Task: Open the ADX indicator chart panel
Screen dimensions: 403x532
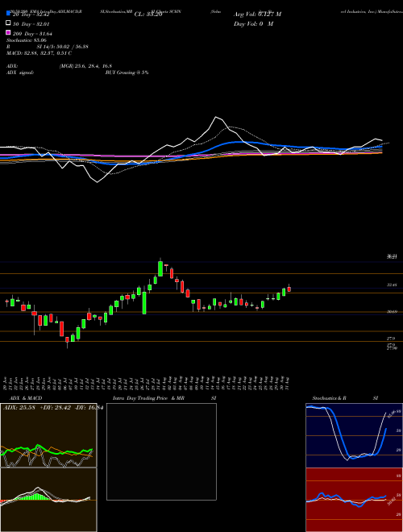Action: point(48,435)
